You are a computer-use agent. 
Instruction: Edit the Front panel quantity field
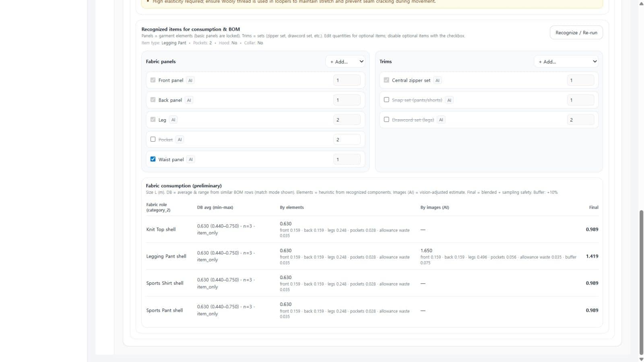point(347,80)
